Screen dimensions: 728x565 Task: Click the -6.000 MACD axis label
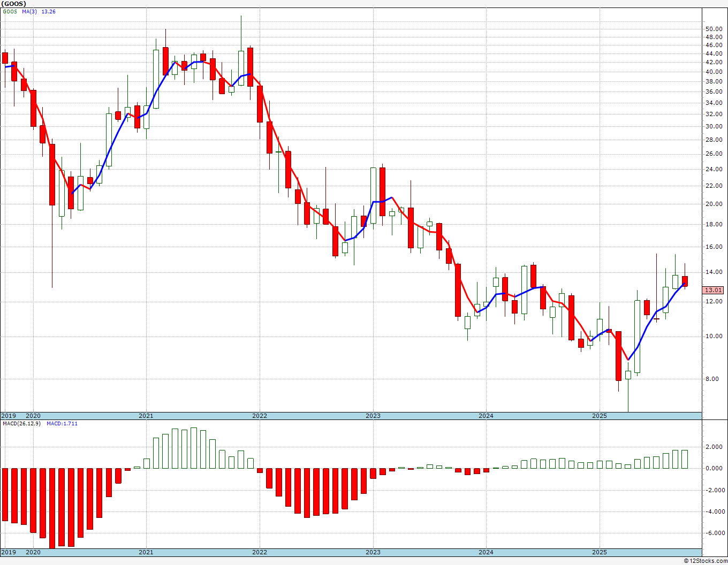click(x=714, y=533)
